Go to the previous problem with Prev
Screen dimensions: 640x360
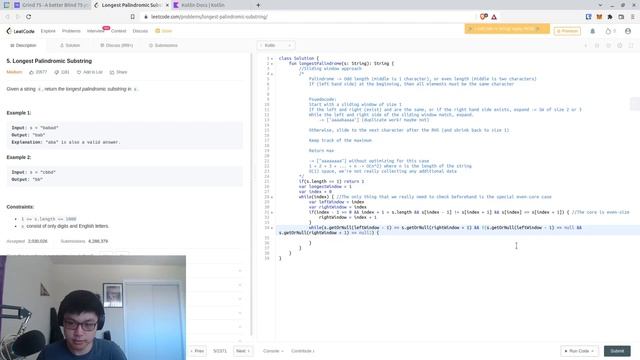click(198, 351)
